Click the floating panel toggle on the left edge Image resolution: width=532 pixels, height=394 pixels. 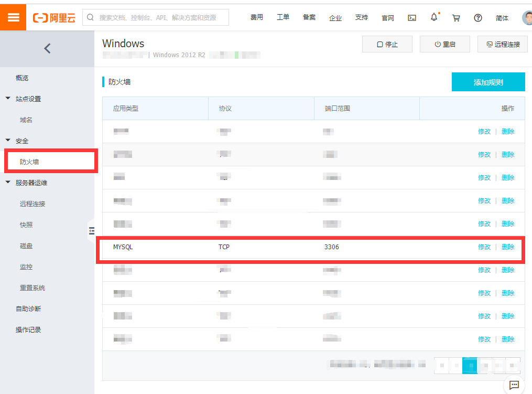[91, 230]
